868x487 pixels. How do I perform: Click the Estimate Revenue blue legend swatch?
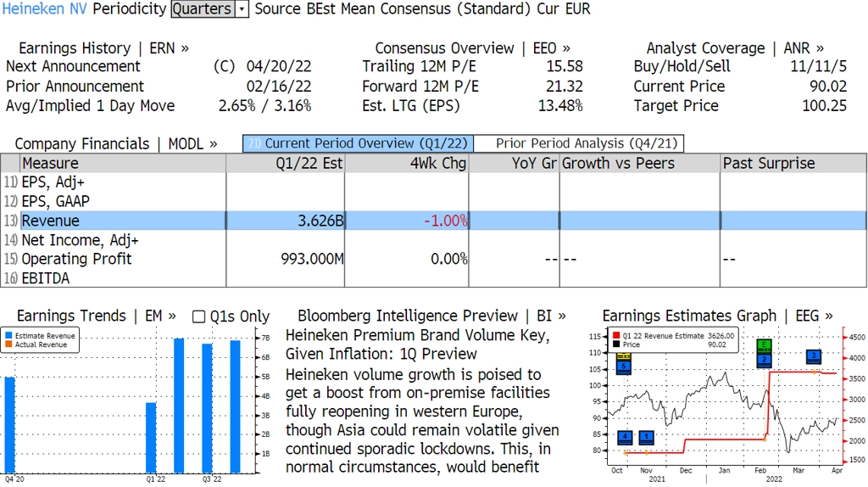pos(8,336)
